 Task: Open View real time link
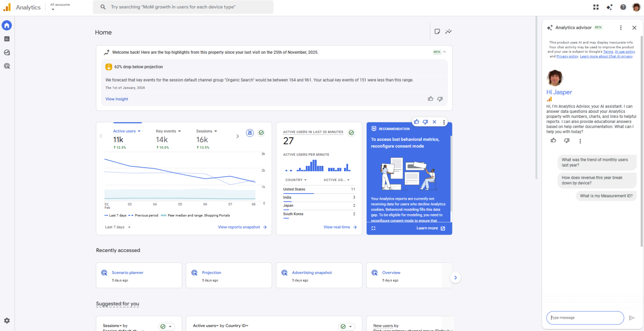(x=340, y=227)
